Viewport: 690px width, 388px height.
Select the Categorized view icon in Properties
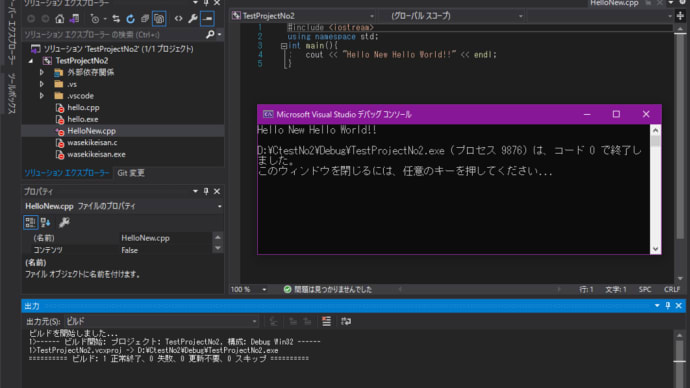pyautogui.click(x=30, y=223)
